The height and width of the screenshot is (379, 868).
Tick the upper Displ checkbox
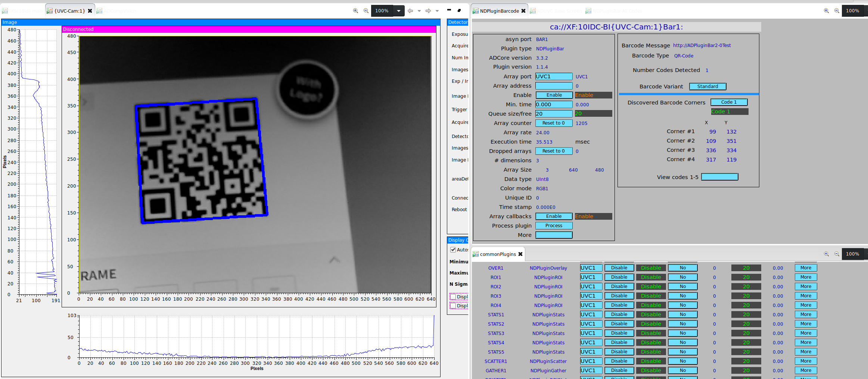(453, 297)
